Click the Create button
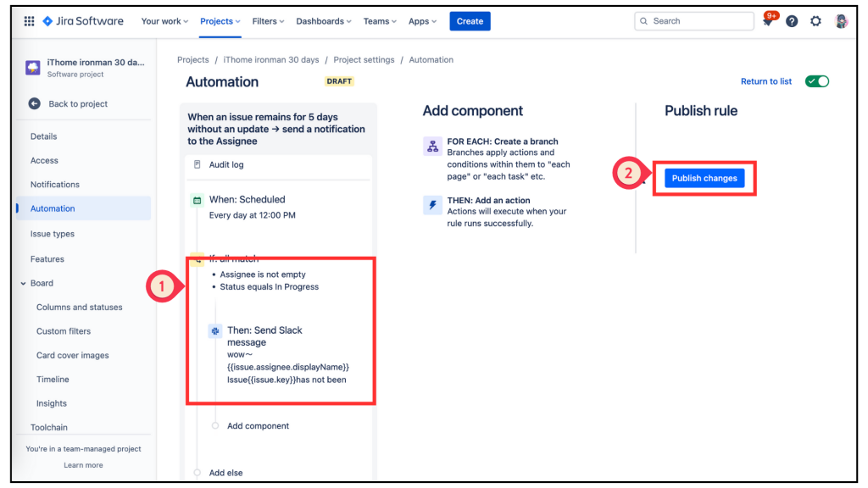 click(x=470, y=21)
